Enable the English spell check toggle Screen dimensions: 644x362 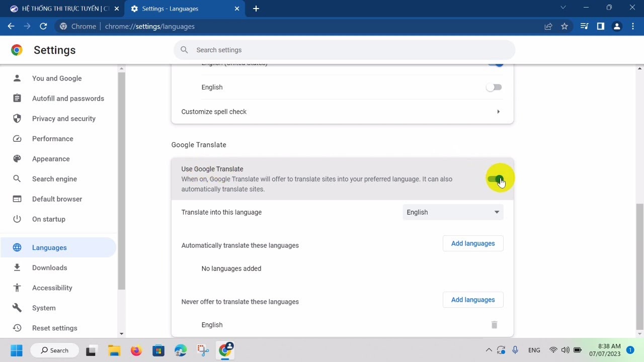[x=494, y=87]
